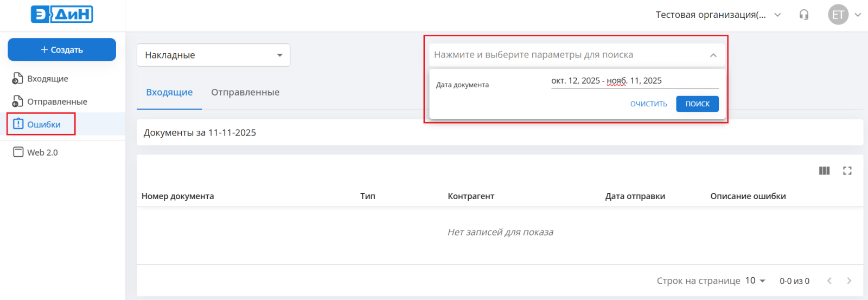The height and width of the screenshot is (300, 868).
Task: Collapse the search parameters panel
Action: coord(713,55)
